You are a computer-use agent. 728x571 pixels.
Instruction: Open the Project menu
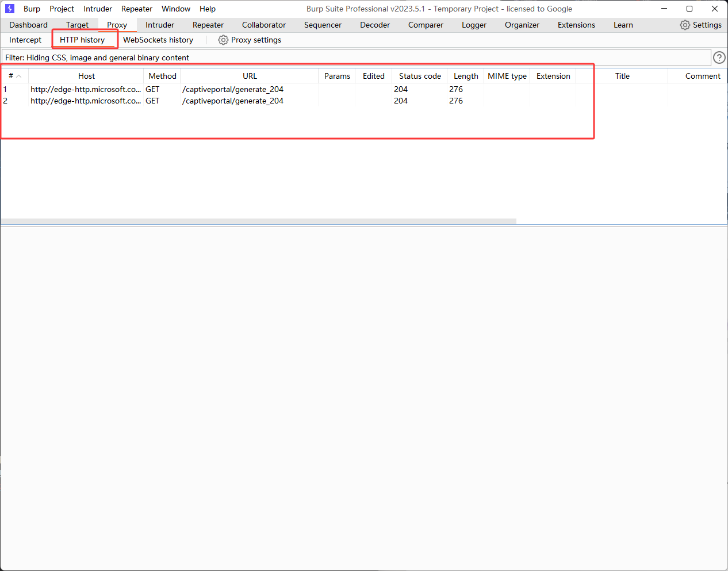click(x=62, y=9)
